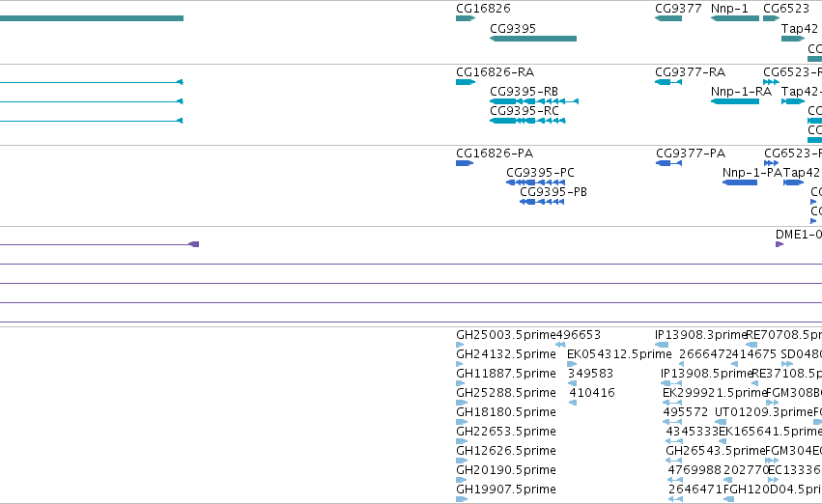
Task: Click the CG9395 gene bar glyph
Action: (x=533, y=39)
